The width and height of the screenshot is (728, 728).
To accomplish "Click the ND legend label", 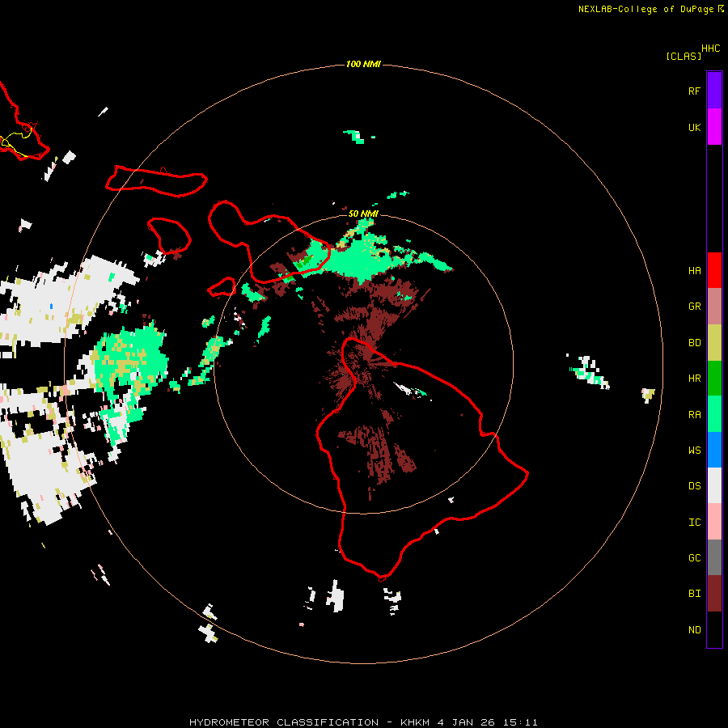I will pyautogui.click(x=694, y=629).
